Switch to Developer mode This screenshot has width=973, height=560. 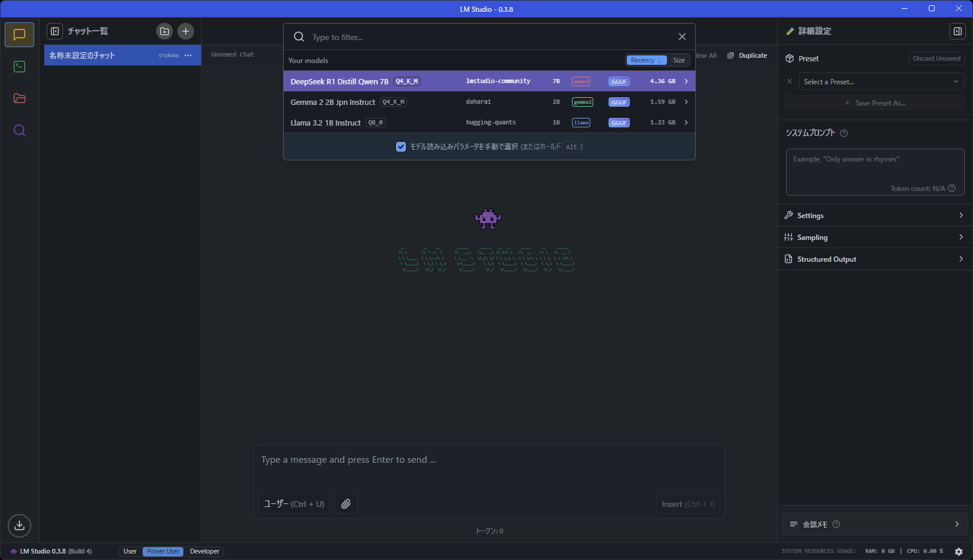click(205, 552)
